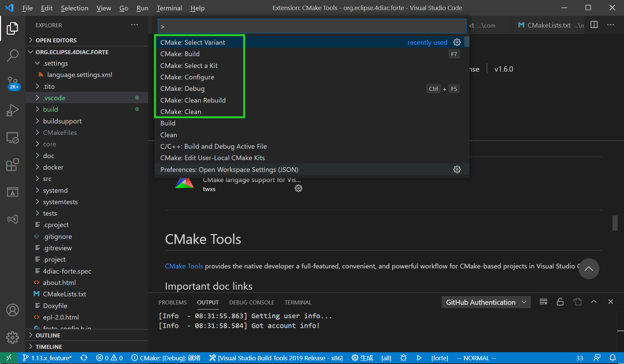Open the CMake Tools hyperlink in the description

tap(184, 266)
